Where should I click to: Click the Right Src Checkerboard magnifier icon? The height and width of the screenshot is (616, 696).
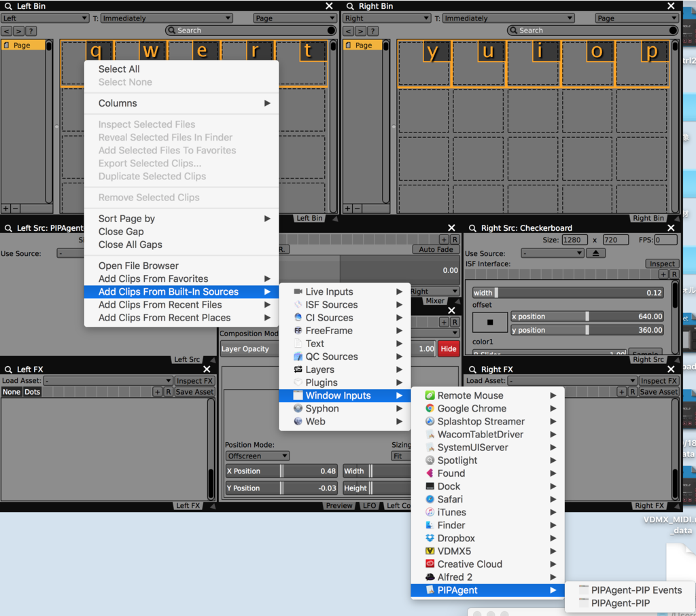point(472,228)
